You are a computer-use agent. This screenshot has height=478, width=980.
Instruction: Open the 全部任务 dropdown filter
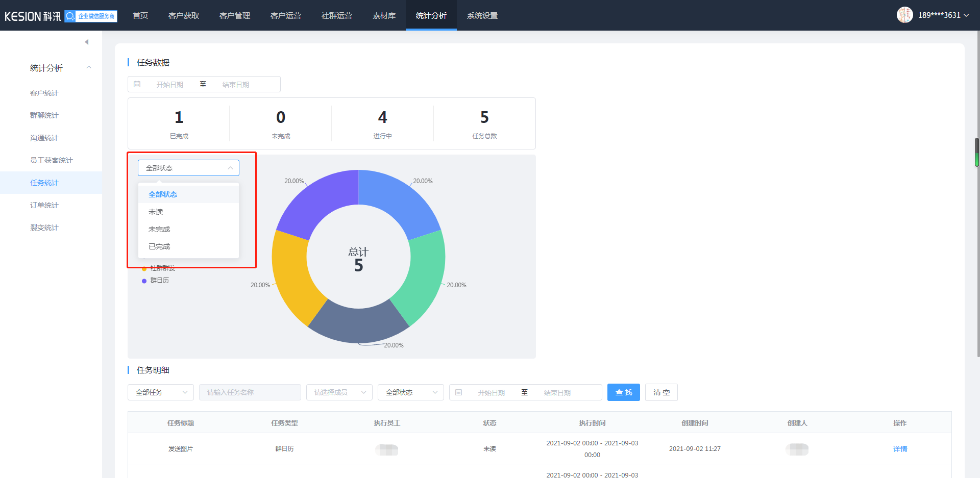point(160,392)
